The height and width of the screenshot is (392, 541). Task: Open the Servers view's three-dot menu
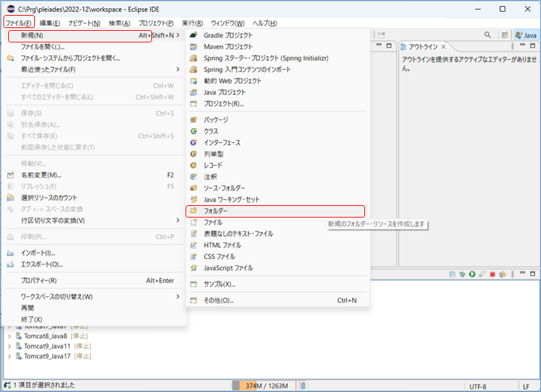(x=512, y=274)
